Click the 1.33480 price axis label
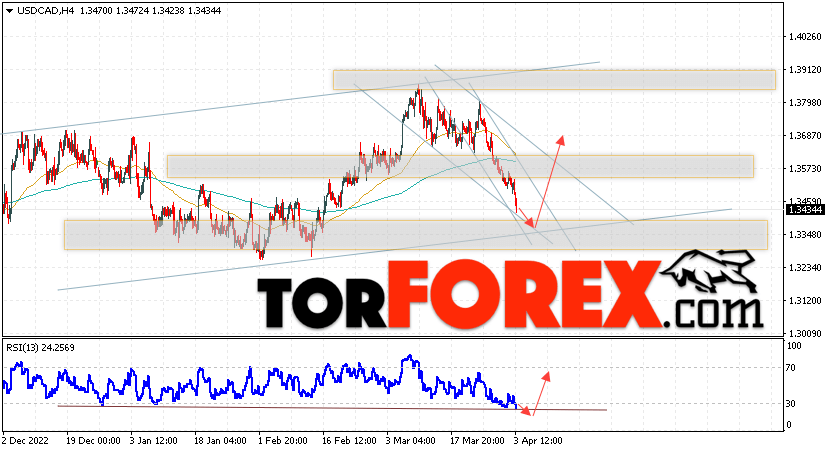 805,235
